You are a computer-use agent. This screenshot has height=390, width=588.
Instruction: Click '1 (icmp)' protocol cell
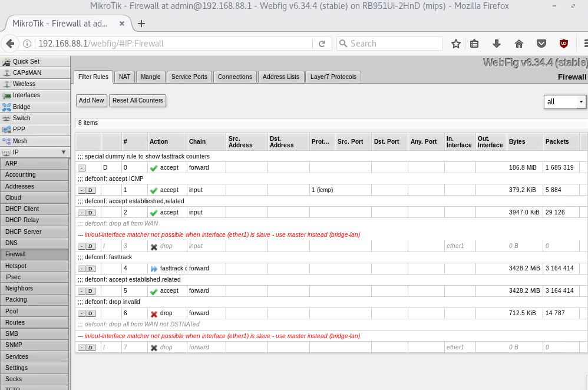coord(322,190)
